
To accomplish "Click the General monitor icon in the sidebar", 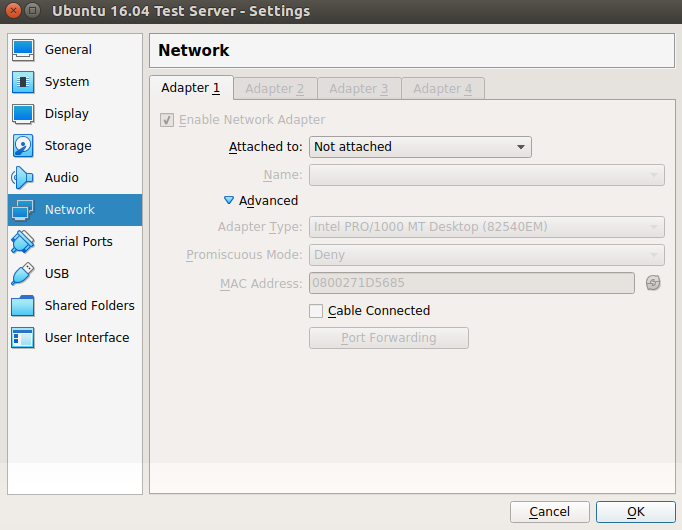I will (x=23, y=50).
